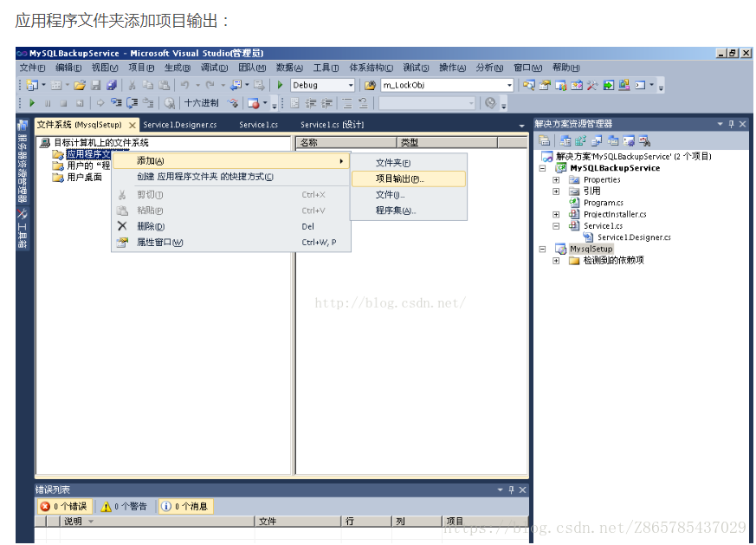The image size is (756, 545).
Task: Collapse the Service1.cs node
Action: coord(556,226)
